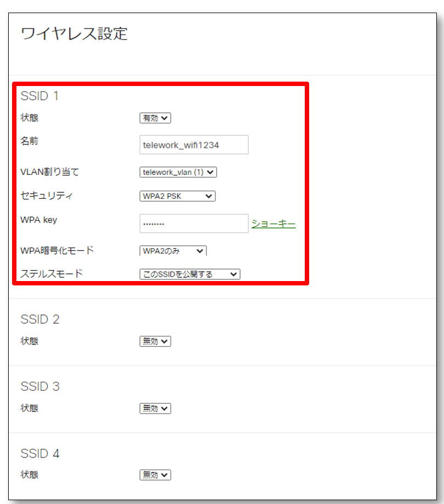Click the SSID 2 section heading

click(40, 319)
